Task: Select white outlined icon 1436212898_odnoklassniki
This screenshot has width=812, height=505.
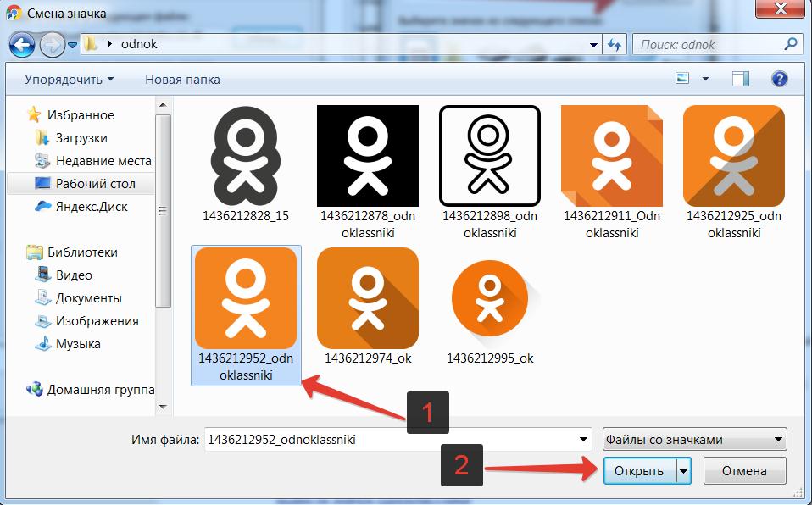Action: pyautogui.click(x=490, y=156)
